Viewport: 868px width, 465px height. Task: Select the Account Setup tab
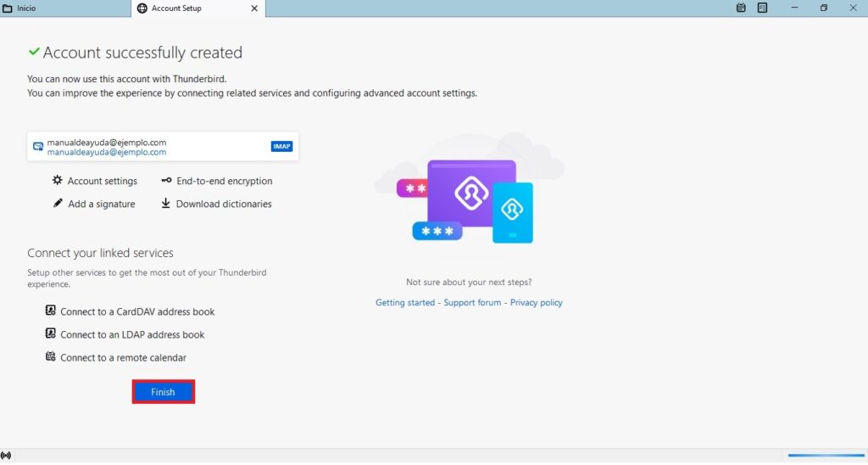(198, 8)
